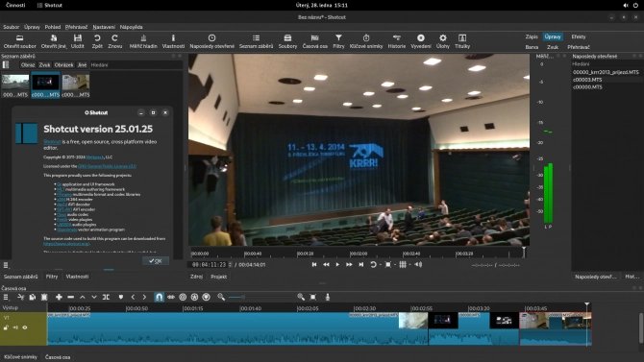This screenshot has width=644, height=362.
Task: Save the project with Uložit
Action: (x=77, y=41)
